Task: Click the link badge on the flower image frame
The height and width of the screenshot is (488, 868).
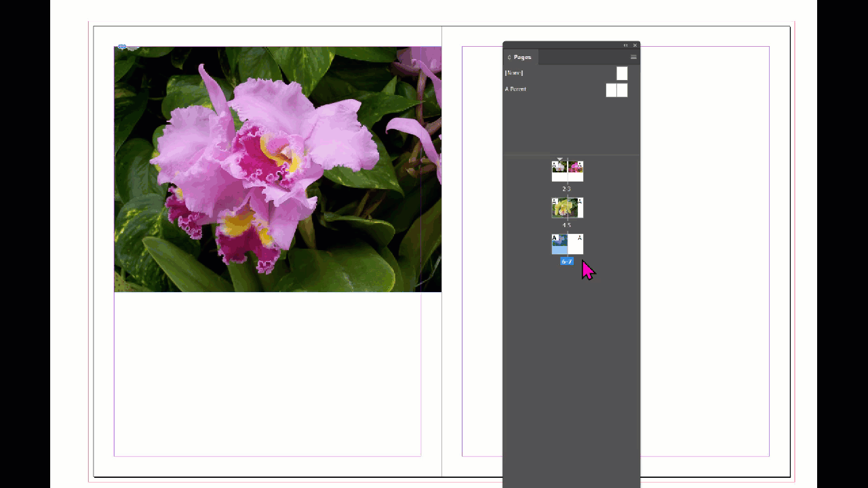Action: coord(121,47)
